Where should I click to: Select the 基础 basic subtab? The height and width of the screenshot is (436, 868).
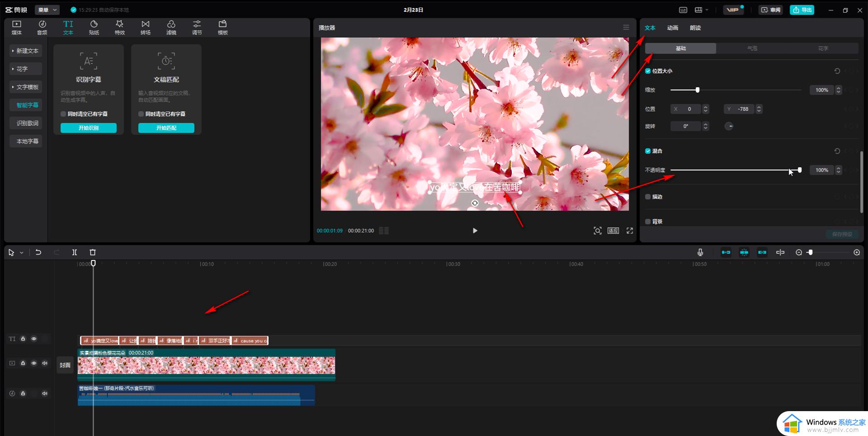click(680, 48)
